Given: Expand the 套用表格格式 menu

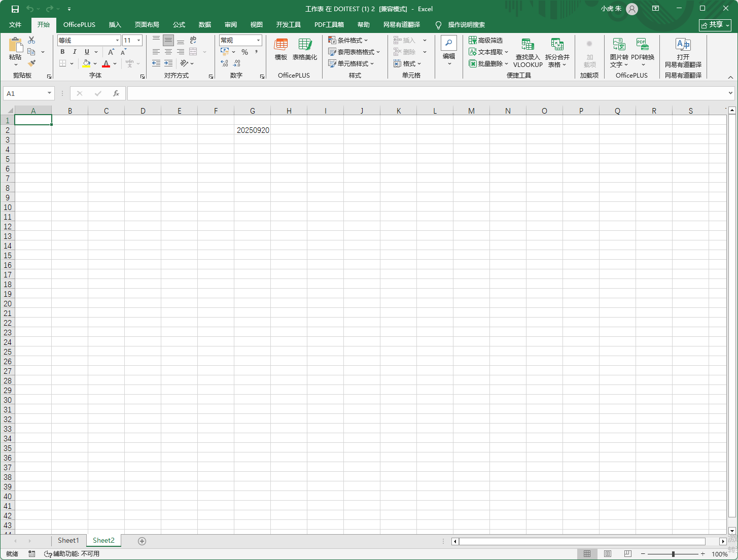Looking at the screenshot, I should (354, 52).
